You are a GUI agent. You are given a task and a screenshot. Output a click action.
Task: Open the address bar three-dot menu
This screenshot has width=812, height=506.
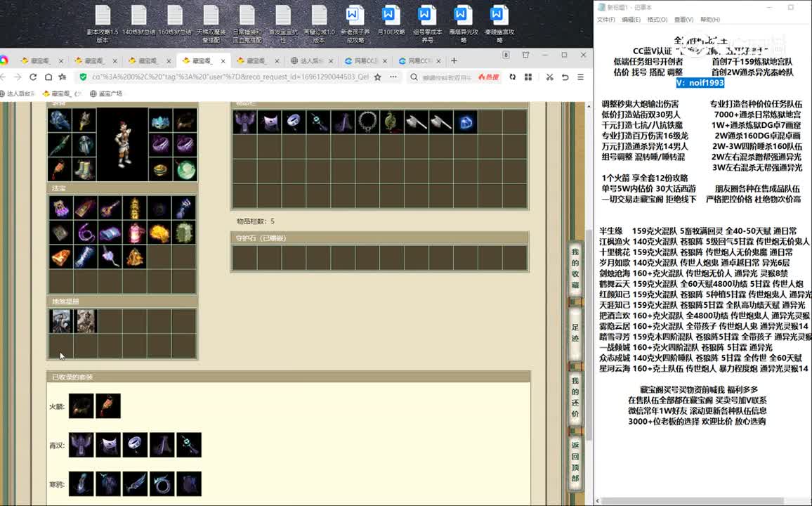pyautogui.click(x=393, y=77)
